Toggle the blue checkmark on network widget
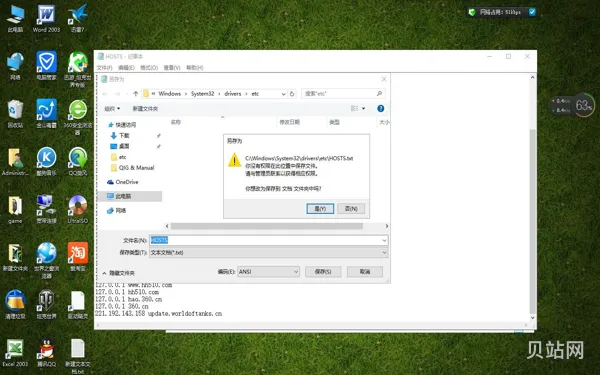Screen dimensions: 600x375 tap(532, 12)
